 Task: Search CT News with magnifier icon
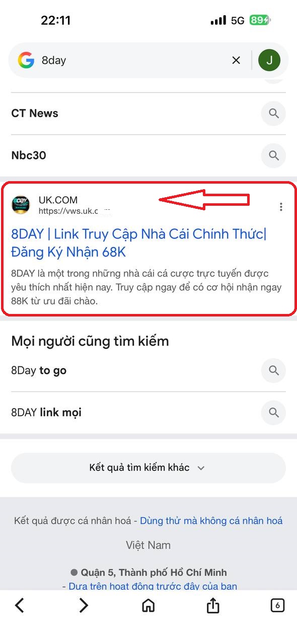point(274,114)
